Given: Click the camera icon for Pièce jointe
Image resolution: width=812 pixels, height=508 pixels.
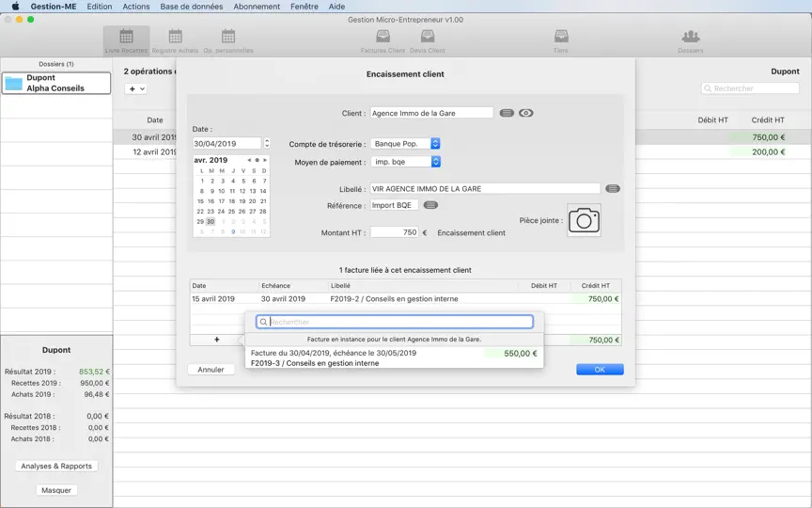Looking at the screenshot, I should point(584,220).
